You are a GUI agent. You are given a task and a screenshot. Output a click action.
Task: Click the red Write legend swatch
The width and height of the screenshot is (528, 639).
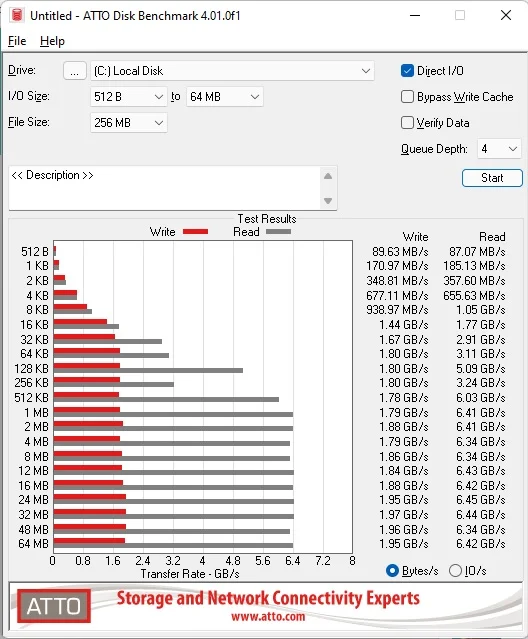[196, 232]
